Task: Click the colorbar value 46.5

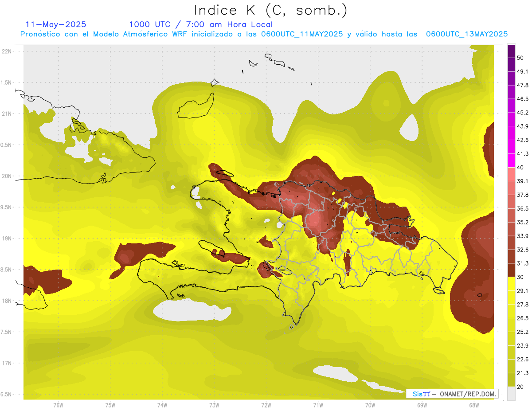Action: [523, 99]
